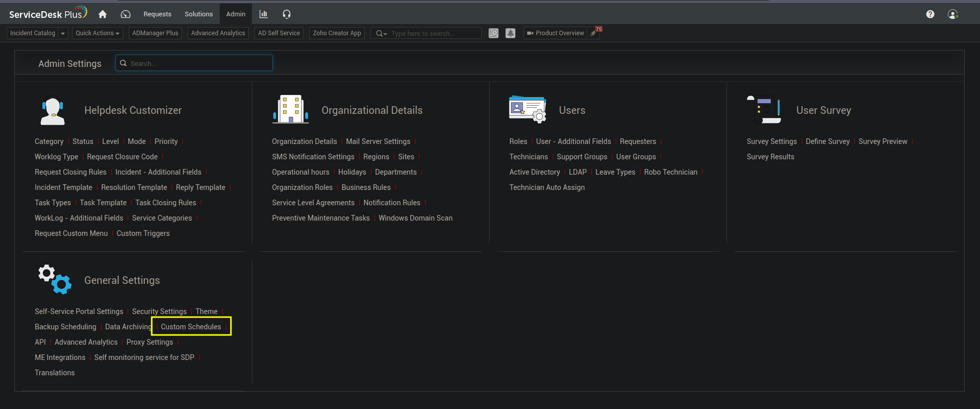
Task: Open Reply Template
Action: point(200,187)
